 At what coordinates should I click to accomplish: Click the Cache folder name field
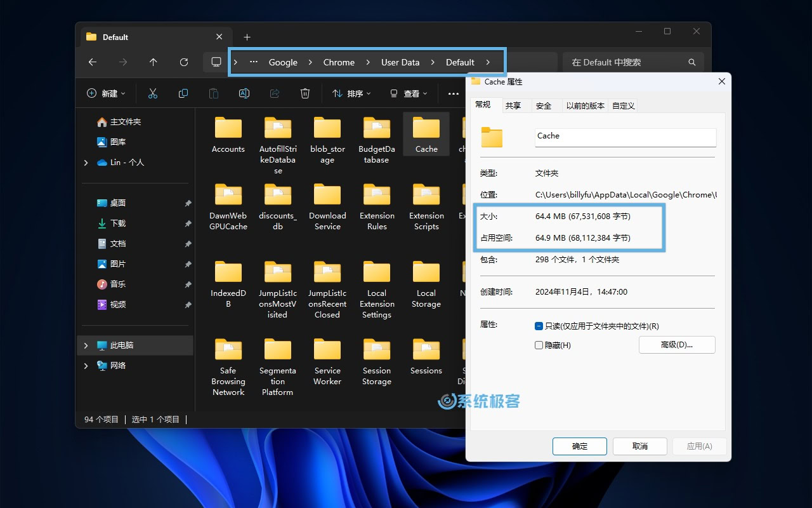[x=625, y=137]
